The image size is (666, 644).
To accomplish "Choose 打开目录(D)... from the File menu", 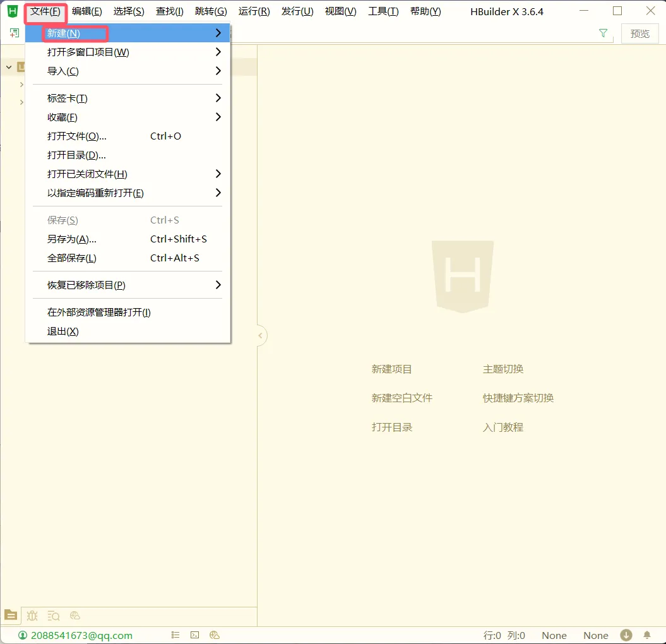I will coord(128,155).
